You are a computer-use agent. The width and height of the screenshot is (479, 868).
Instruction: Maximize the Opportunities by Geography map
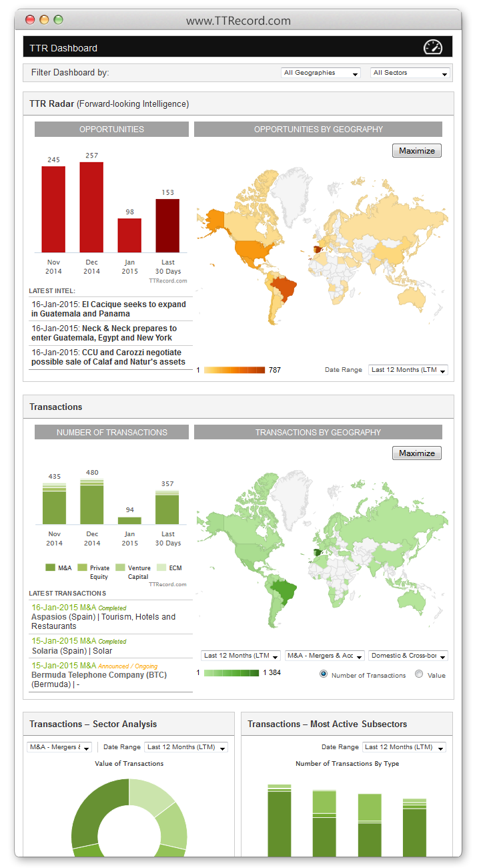point(417,151)
